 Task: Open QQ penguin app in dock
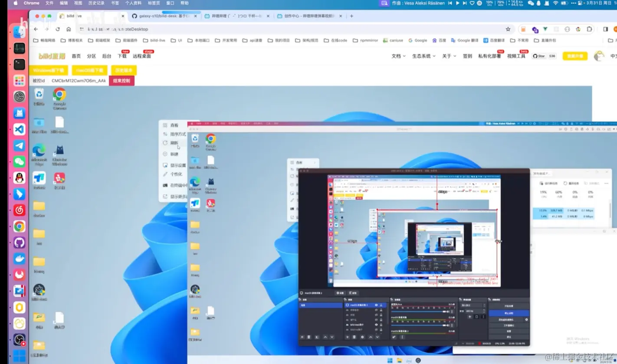[19, 177]
